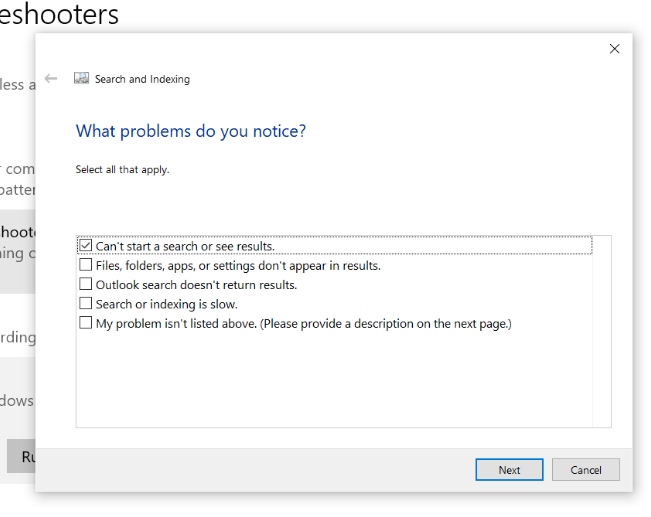
Task: Check "Files, folders, apps, or settings don't appear"
Action: click(x=86, y=265)
